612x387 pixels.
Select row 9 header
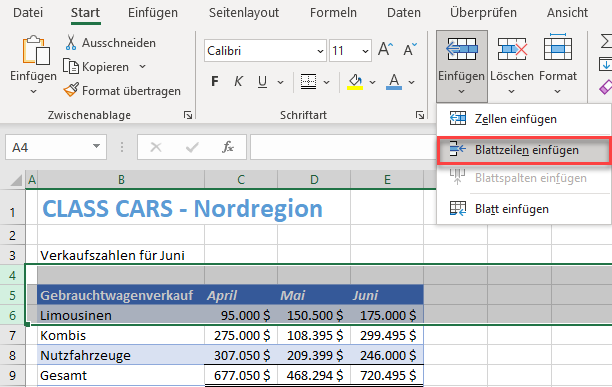pyautogui.click(x=12, y=376)
